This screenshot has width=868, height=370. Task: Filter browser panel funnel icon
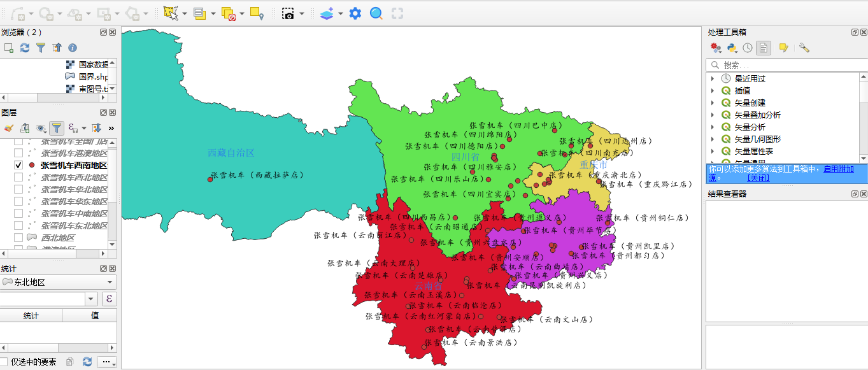point(41,48)
